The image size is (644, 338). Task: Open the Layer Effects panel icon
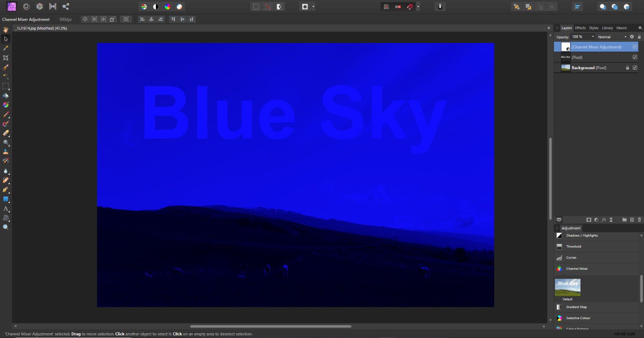(x=604, y=219)
